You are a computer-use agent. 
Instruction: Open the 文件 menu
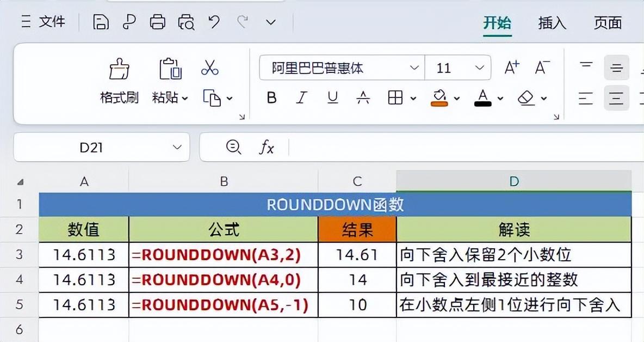pyautogui.click(x=43, y=22)
